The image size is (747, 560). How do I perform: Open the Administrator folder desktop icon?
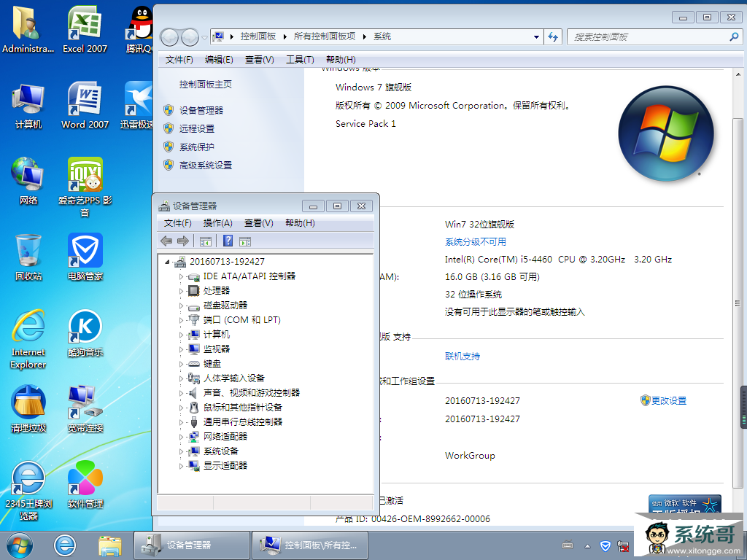(28, 29)
